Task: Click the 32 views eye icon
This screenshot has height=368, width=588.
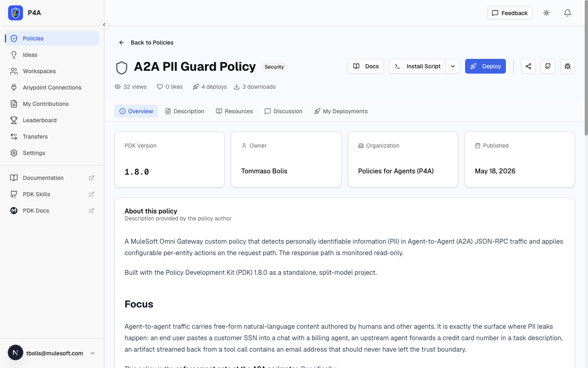Action: [x=118, y=87]
